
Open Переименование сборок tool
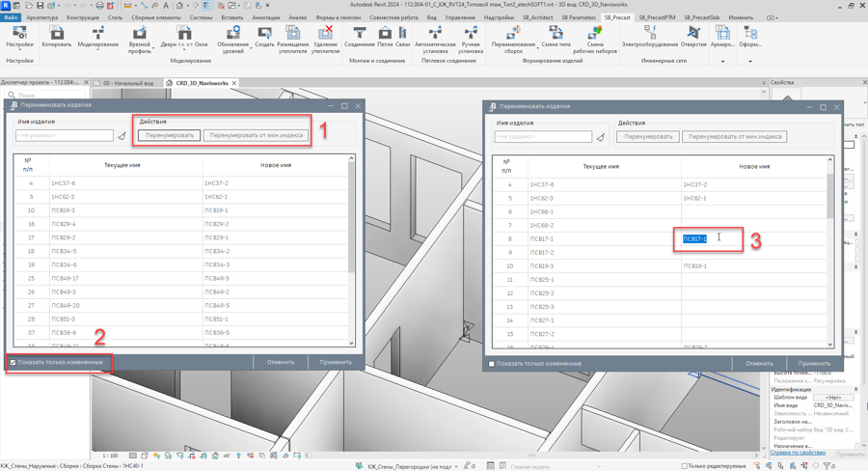click(x=513, y=40)
